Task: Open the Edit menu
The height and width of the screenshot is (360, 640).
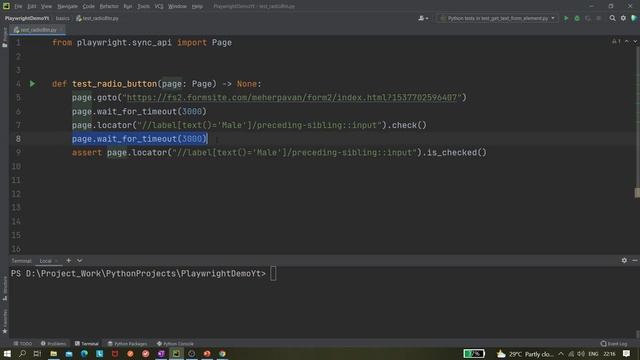Action: pos(32,6)
